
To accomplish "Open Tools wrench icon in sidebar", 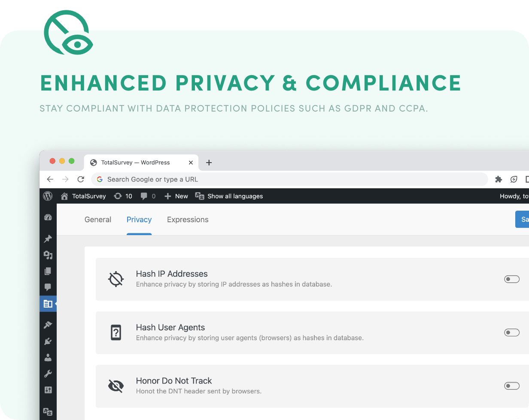I will 48,374.
